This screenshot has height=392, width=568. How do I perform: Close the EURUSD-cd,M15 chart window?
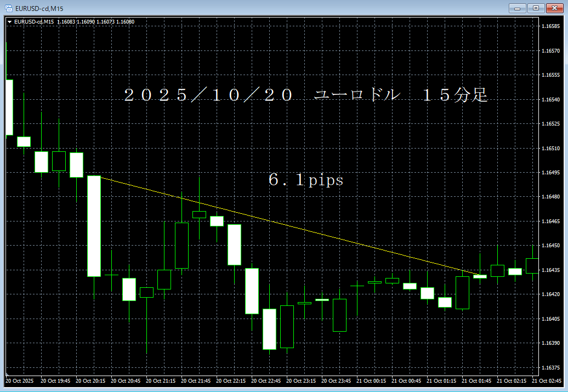[x=554, y=8]
